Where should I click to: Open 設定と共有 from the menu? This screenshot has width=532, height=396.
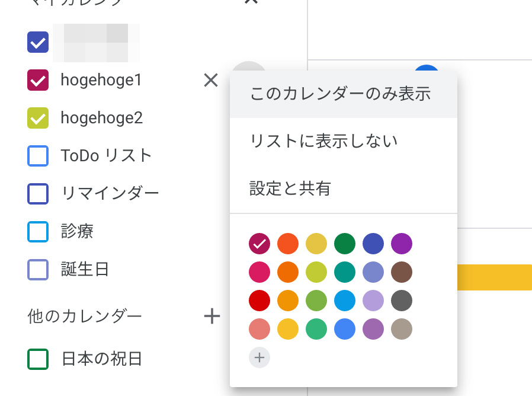tap(290, 189)
